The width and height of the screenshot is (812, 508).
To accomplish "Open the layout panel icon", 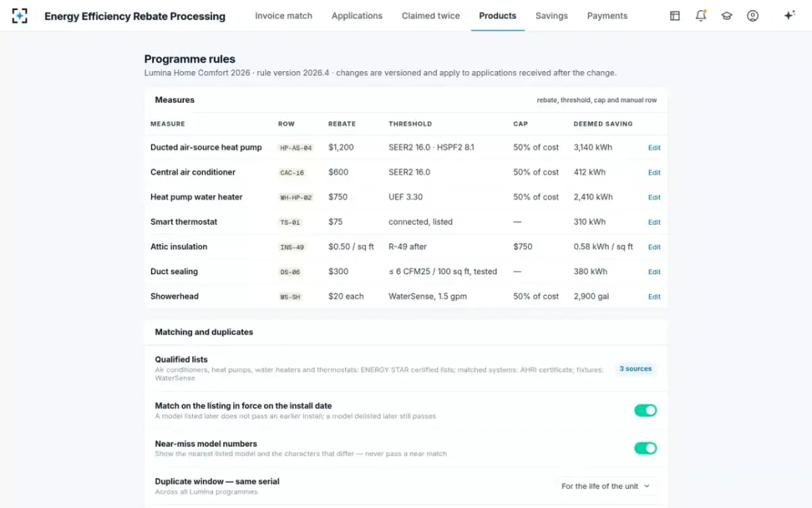I will point(675,16).
